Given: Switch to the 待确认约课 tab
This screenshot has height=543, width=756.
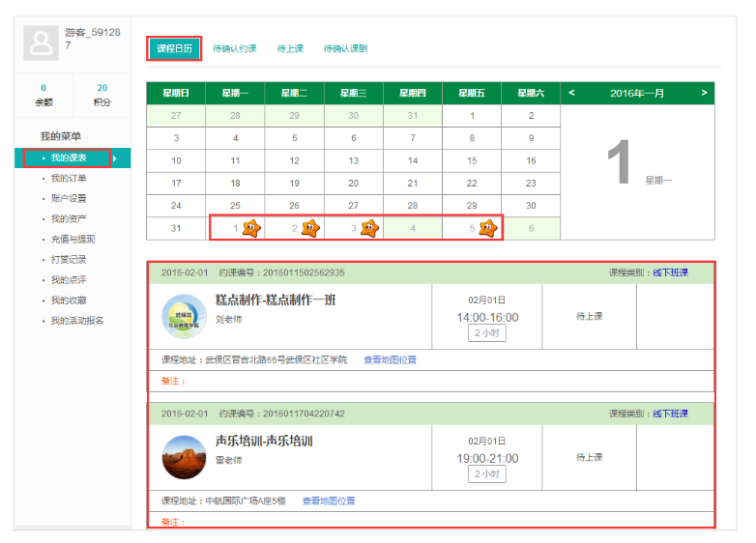Looking at the screenshot, I should tap(235, 48).
